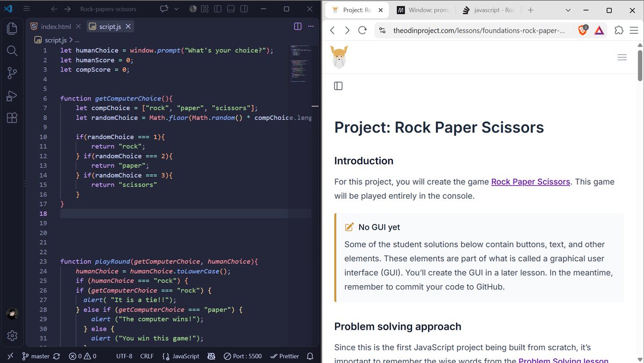Viewport: 644px width, 363px height.
Task: Go back in VS Code navigation history
Action: (x=54, y=9)
